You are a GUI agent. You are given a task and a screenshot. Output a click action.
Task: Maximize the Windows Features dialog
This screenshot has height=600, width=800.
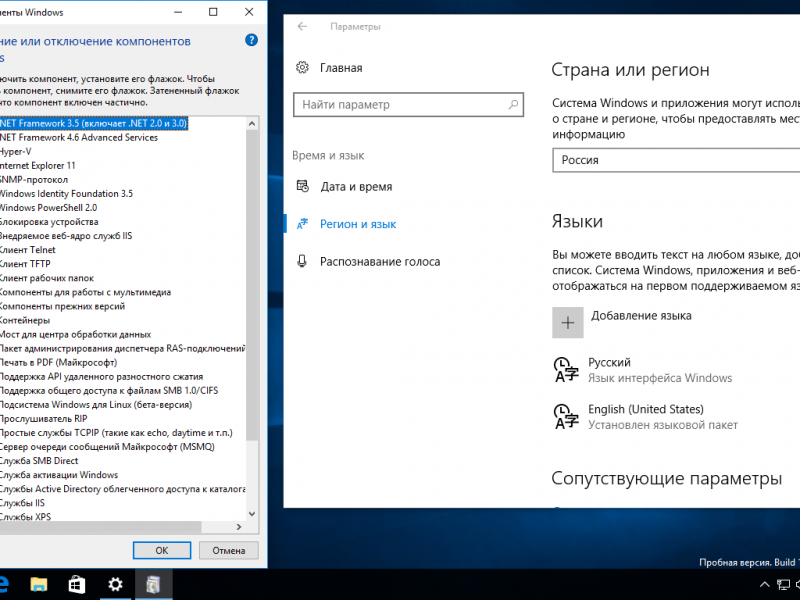(x=213, y=12)
